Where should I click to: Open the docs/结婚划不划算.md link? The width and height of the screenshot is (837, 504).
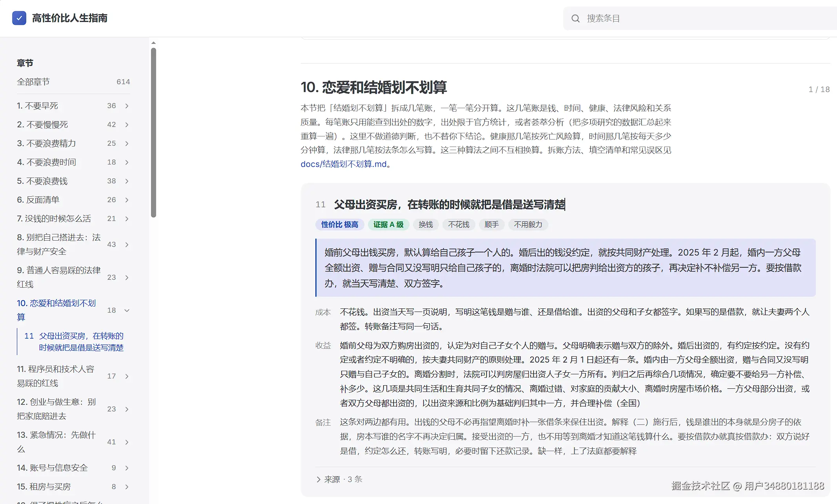[344, 164]
